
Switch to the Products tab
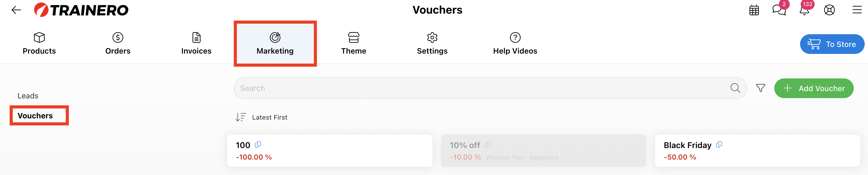point(39,43)
